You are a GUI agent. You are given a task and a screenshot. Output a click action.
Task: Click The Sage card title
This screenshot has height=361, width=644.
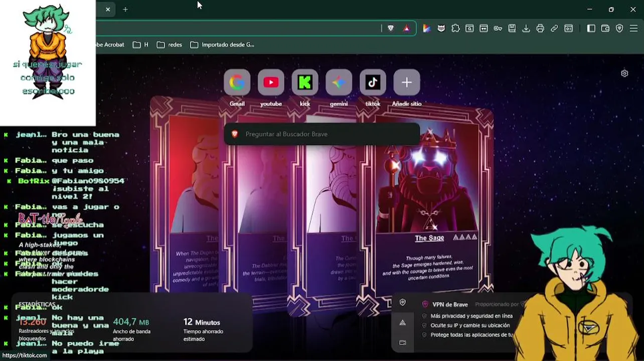tap(429, 238)
